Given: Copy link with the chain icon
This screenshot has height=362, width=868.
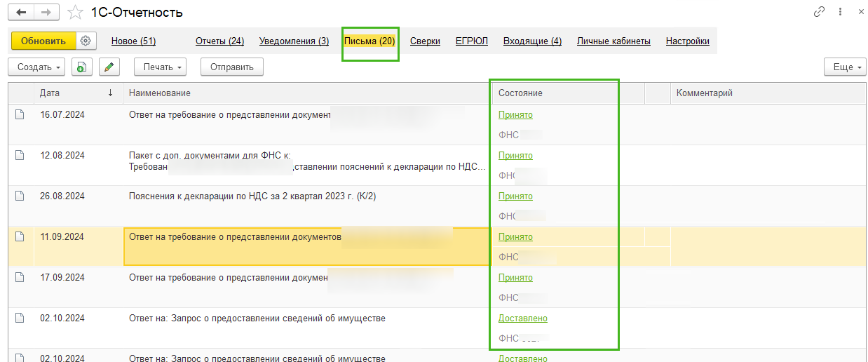Looking at the screenshot, I should click(819, 12).
